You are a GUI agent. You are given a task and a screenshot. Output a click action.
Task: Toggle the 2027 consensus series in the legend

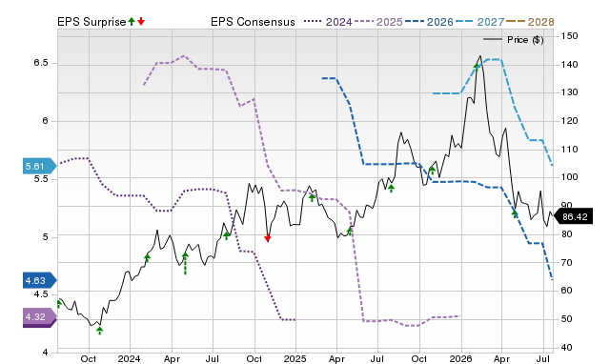point(479,22)
